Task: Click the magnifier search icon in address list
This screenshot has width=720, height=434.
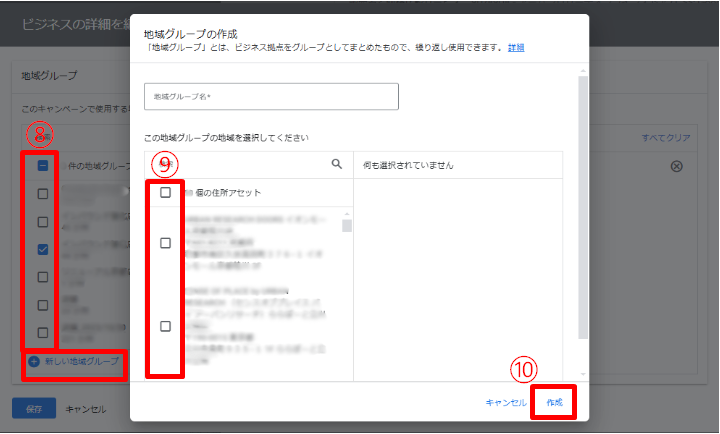Action: 337,165
